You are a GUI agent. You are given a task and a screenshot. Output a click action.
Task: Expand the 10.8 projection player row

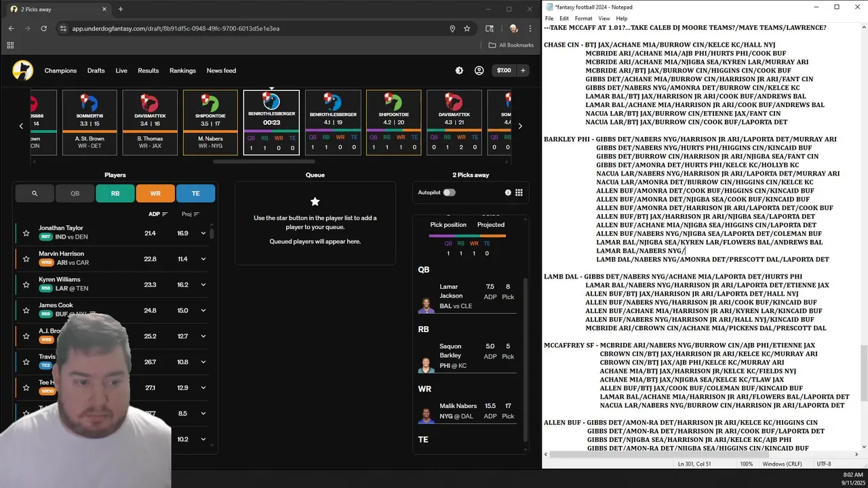coord(203,362)
